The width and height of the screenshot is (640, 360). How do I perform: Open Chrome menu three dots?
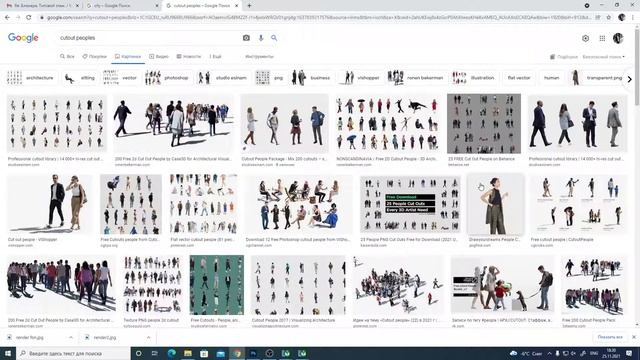633,18
